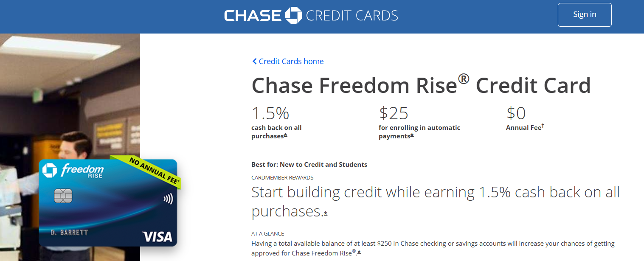Image resolution: width=644 pixels, height=261 pixels.
Task: Select the back chevron beside Credit Cards home
Action: click(254, 61)
